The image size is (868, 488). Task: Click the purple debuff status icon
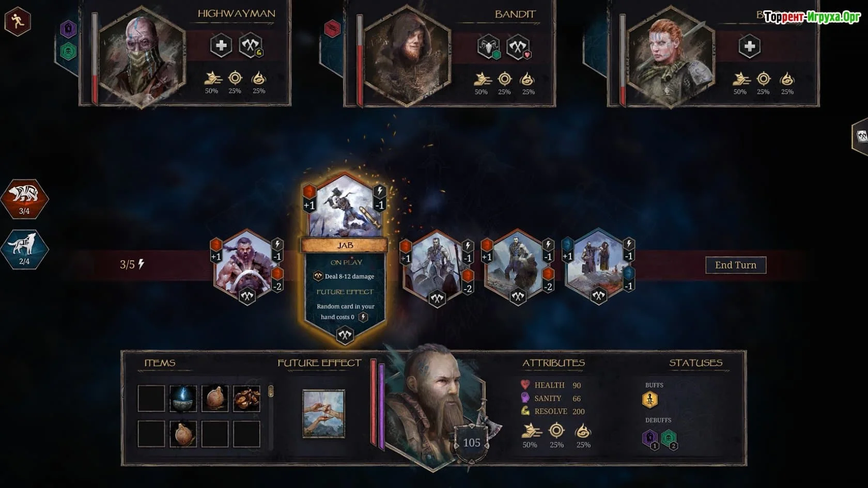(x=650, y=438)
